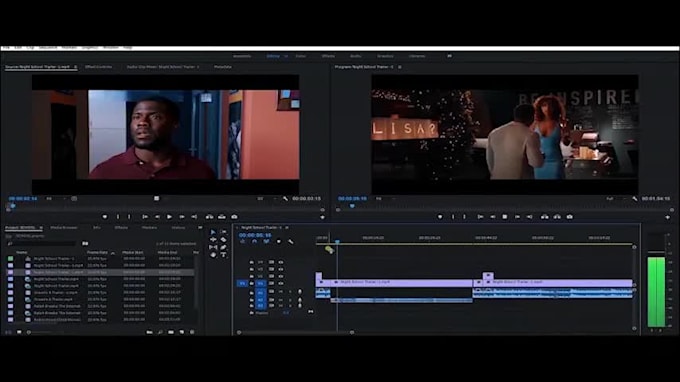Export a frame from the Program monitor
The image size is (680, 382).
(x=569, y=217)
